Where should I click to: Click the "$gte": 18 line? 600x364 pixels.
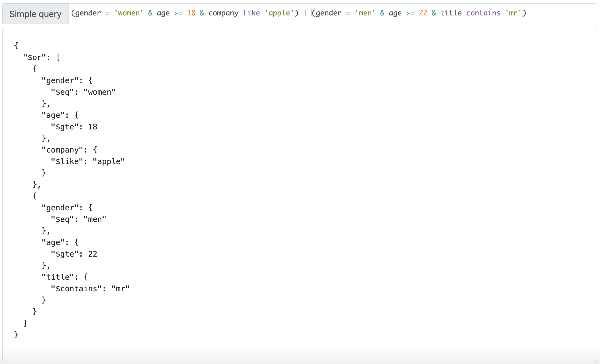[x=74, y=127]
